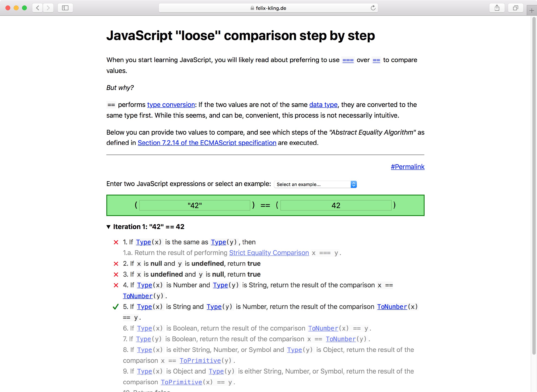The width and height of the screenshot is (537, 392).
Task: Open the Share menu icon
Action: click(x=497, y=8)
